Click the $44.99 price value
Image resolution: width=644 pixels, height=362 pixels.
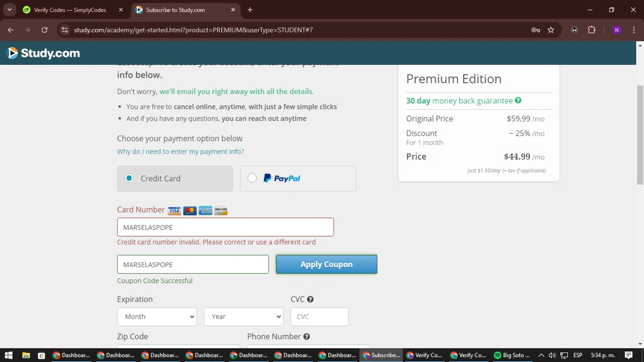(517, 157)
